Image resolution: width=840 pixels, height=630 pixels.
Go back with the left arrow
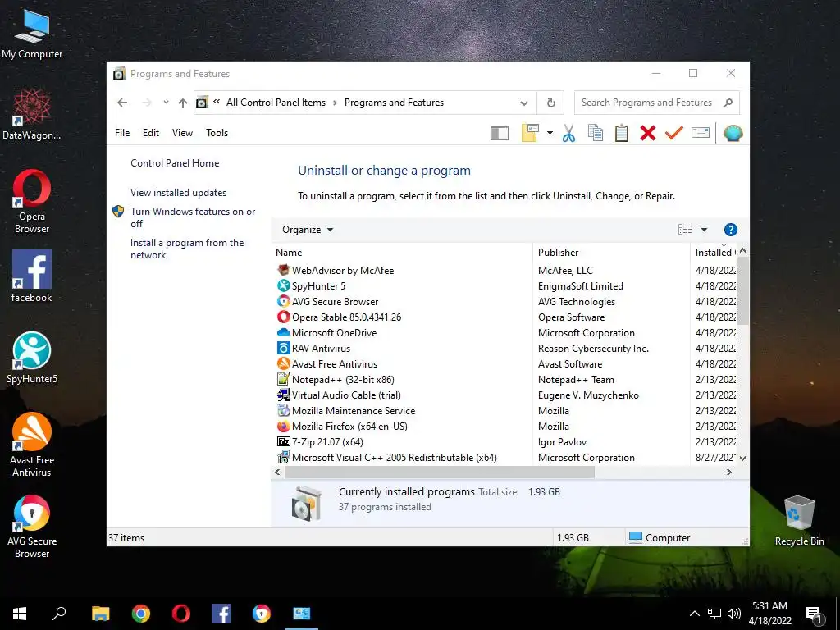tap(122, 103)
